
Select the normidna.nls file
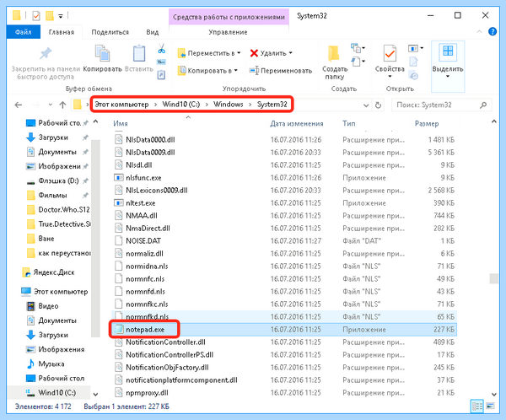tap(284, 266)
